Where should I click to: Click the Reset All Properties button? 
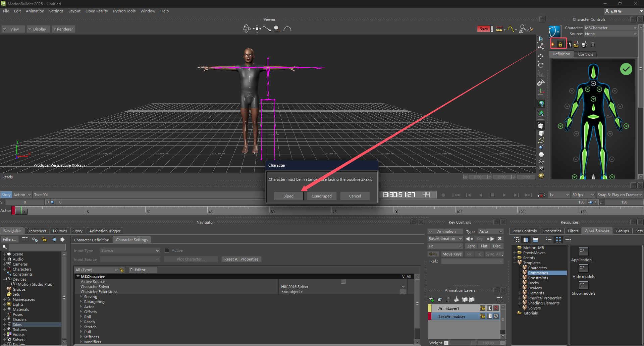click(x=241, y=259)
